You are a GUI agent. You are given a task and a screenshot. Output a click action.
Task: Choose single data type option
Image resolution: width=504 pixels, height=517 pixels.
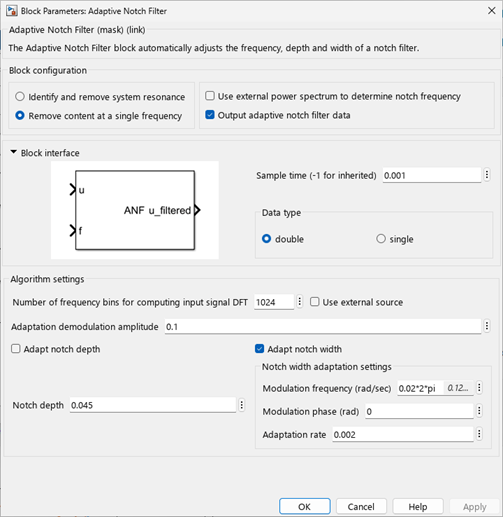[381, 239]
